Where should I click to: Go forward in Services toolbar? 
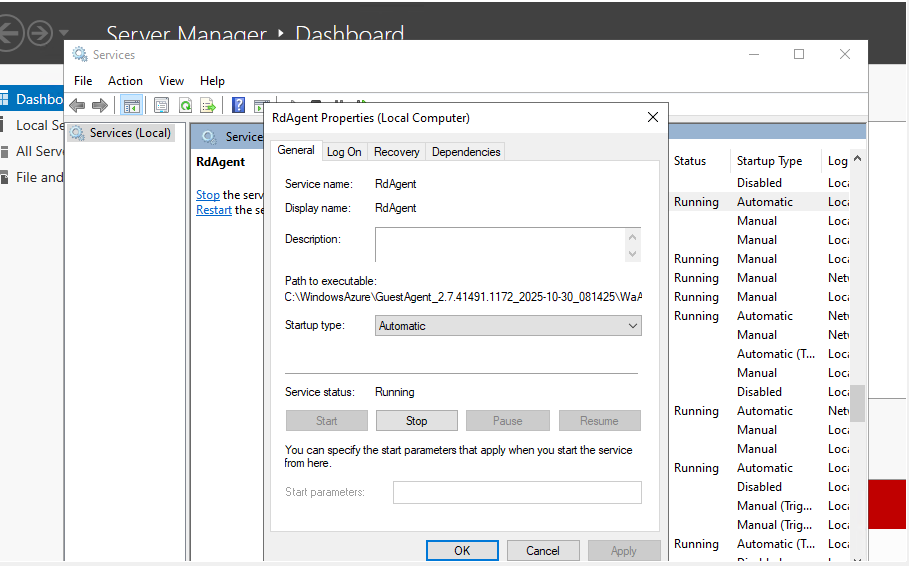click(x=100, y=105)
